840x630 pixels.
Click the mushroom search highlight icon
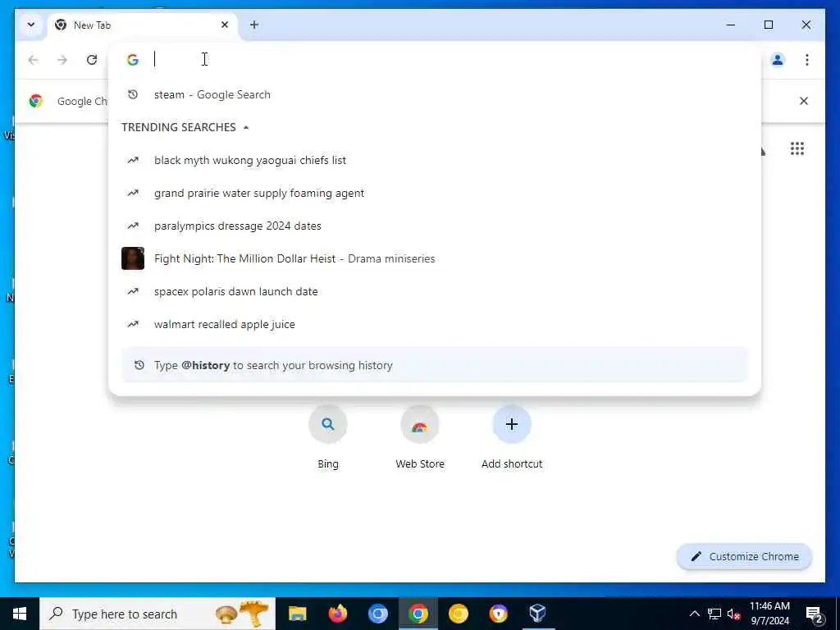point(242,614)
